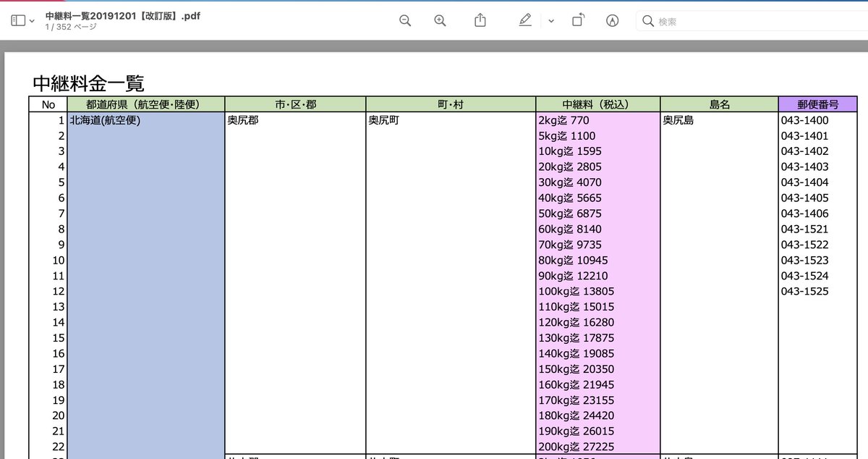Click the 20kg迄 2805 fee cell
Image resolution: width=868 pixels, height=459 pixels.
coord(570,167)
